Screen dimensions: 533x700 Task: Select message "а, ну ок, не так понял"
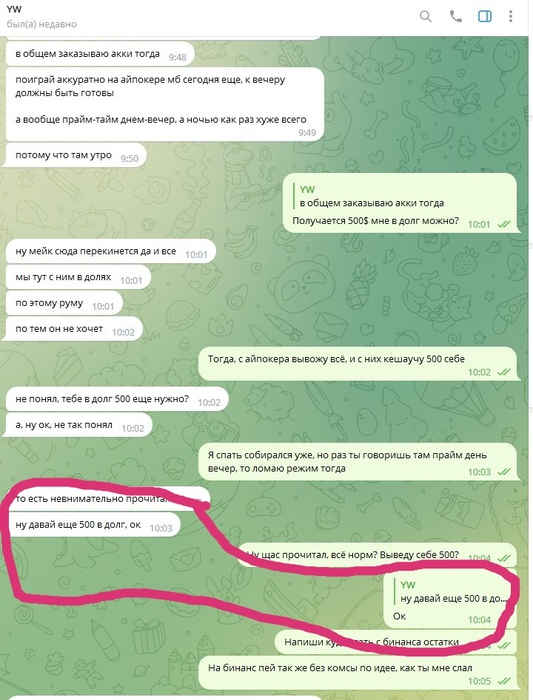tap(79, 426)
